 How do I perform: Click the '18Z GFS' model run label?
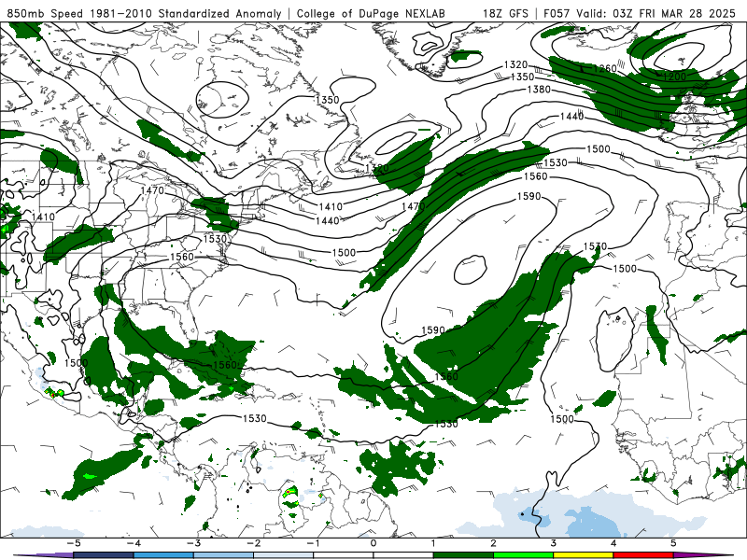[x=505, y=13]
